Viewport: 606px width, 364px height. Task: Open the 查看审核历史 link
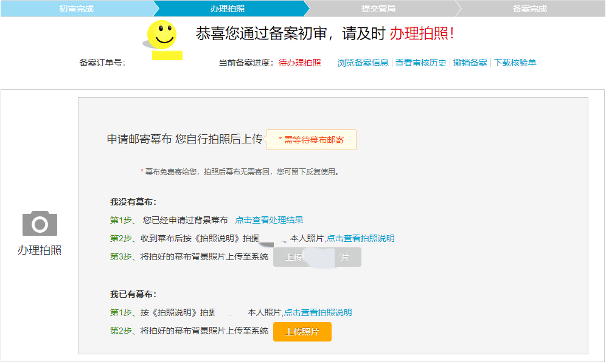click(x=420, y=63)
